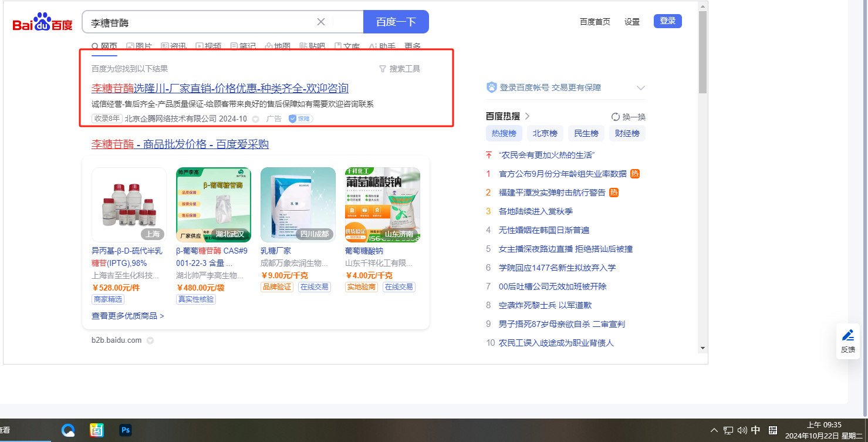Clear the search box with X icon

pyautogui.click(x=321, y=22)
